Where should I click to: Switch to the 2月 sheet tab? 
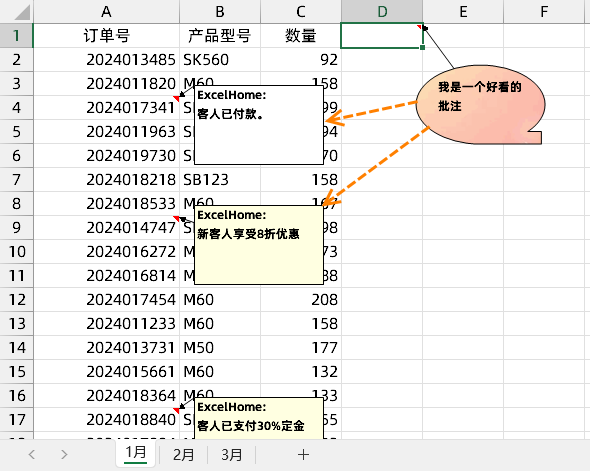183,454
